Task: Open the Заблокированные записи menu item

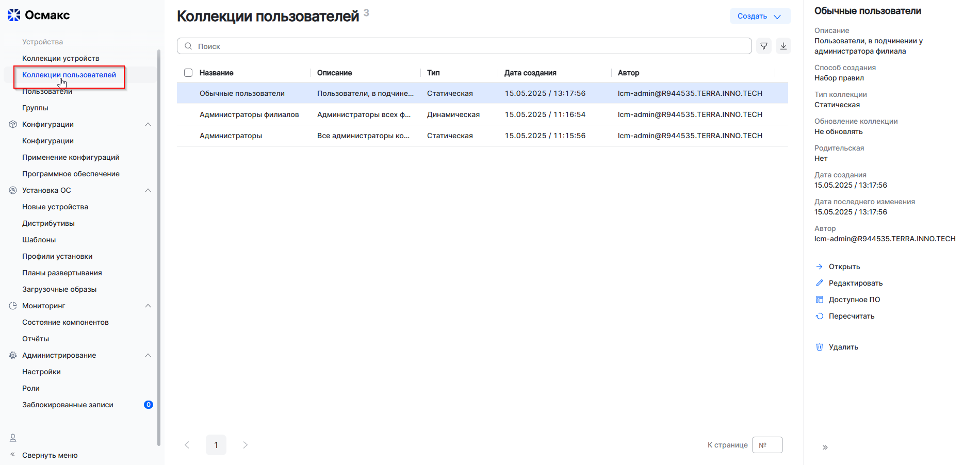Action: click(x=68, y=405)
